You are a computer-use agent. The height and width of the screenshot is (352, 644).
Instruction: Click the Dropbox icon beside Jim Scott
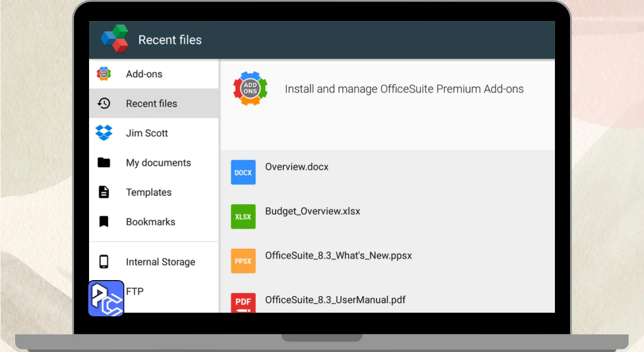point(104,133)
